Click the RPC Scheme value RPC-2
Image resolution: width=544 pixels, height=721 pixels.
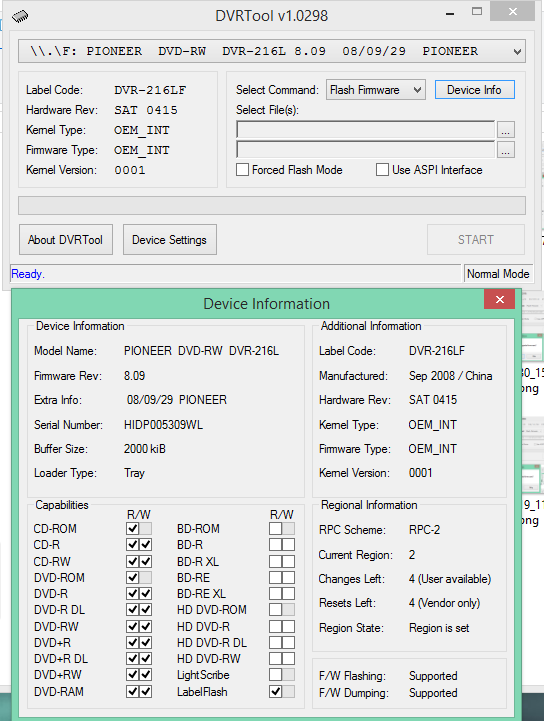coord(424,530)
